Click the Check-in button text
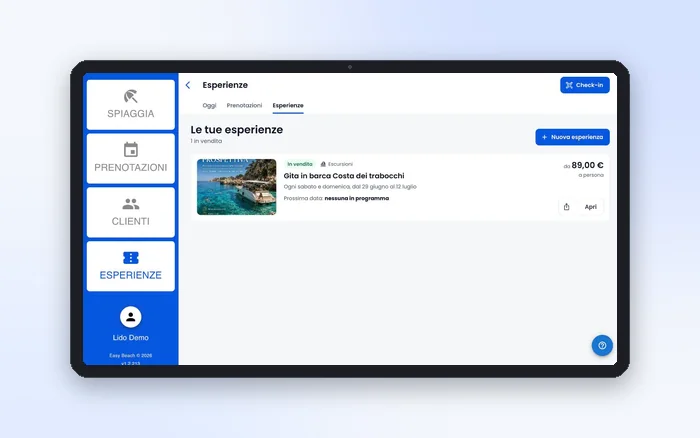Screen dimensions: 700x438 pos(589,85)
